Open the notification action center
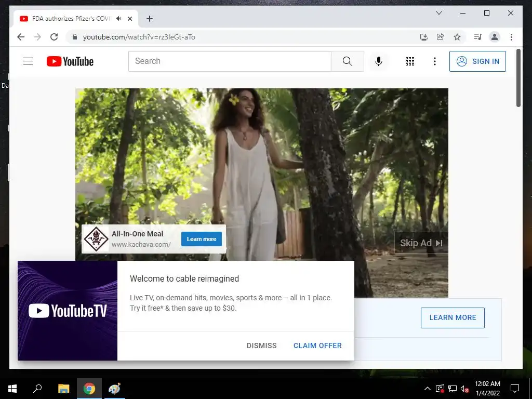 click(515, 389)
